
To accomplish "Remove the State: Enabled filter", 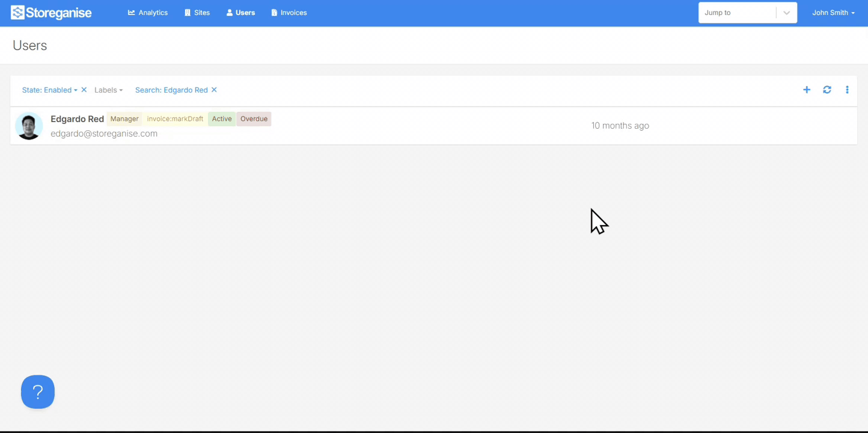I will click(84, 90).
